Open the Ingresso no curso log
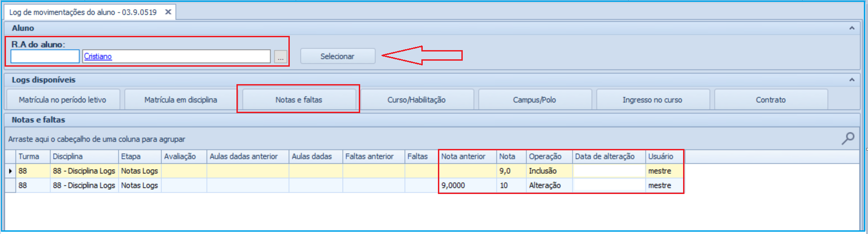The image size is (868, 234). [653, 100]
